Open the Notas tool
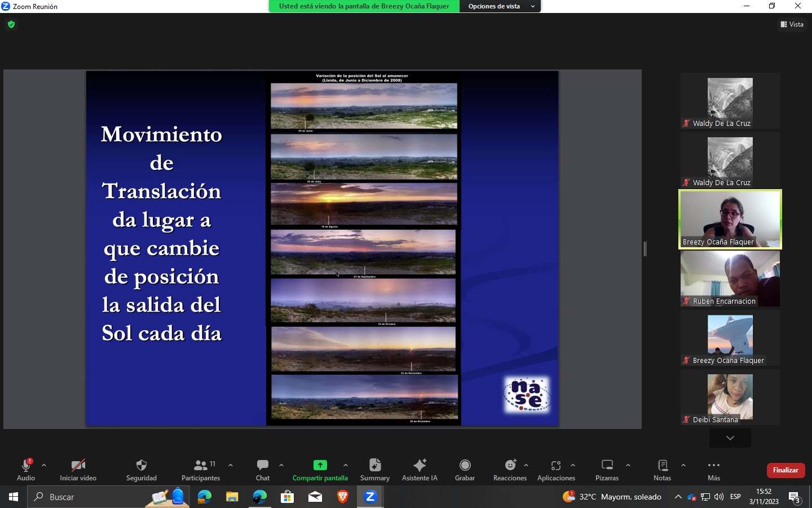 point(663,470)
